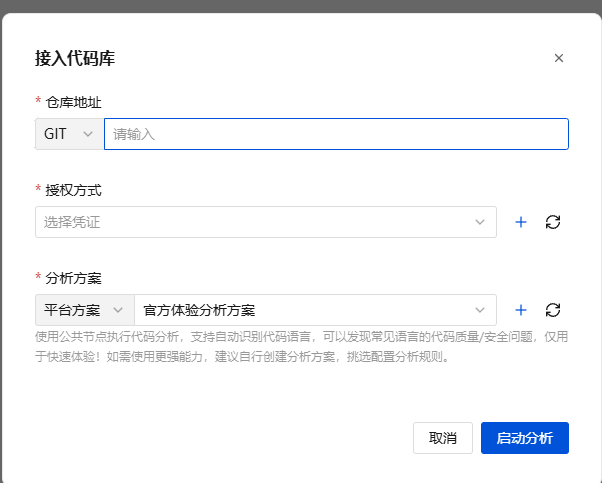Click the chevron arrow beside 平台方案

(118, 310)
